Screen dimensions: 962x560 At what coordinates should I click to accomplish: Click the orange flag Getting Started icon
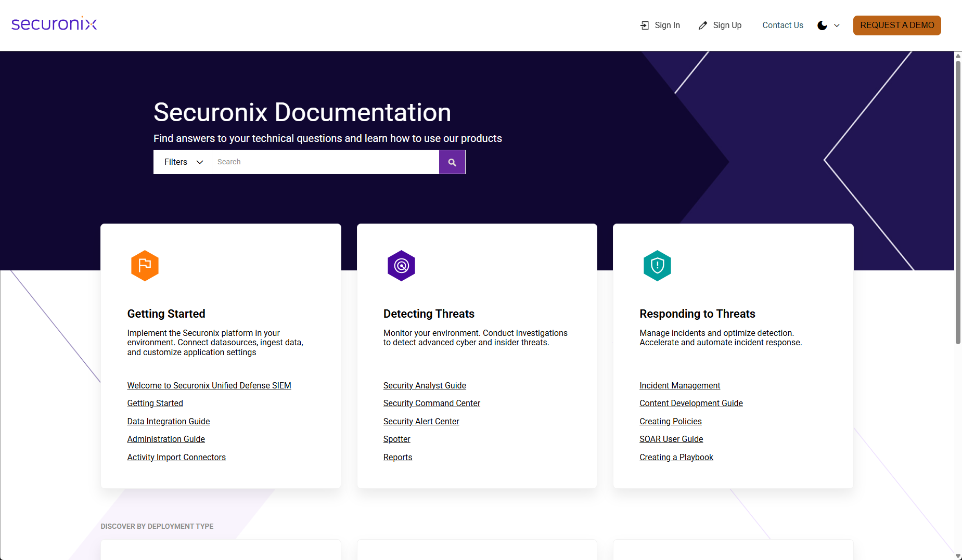[x=145, y=266]
